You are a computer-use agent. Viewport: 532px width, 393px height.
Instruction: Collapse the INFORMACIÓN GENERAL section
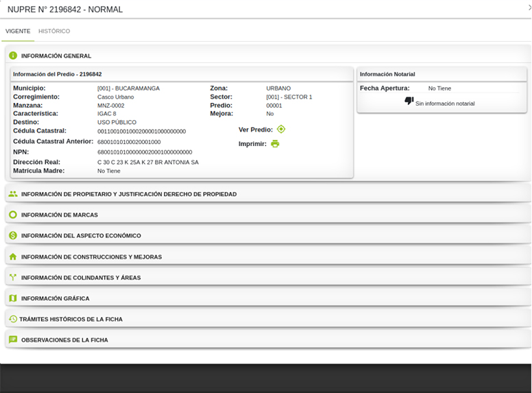[268, 56]
